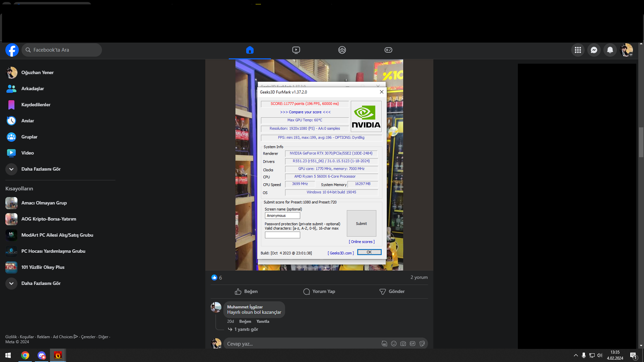Image resolution: width=644 pixels, height=362 pixels.
Task: Like Muhammet İşgüzar's comment
Action: pyautogui.click(x=245, y=321)
